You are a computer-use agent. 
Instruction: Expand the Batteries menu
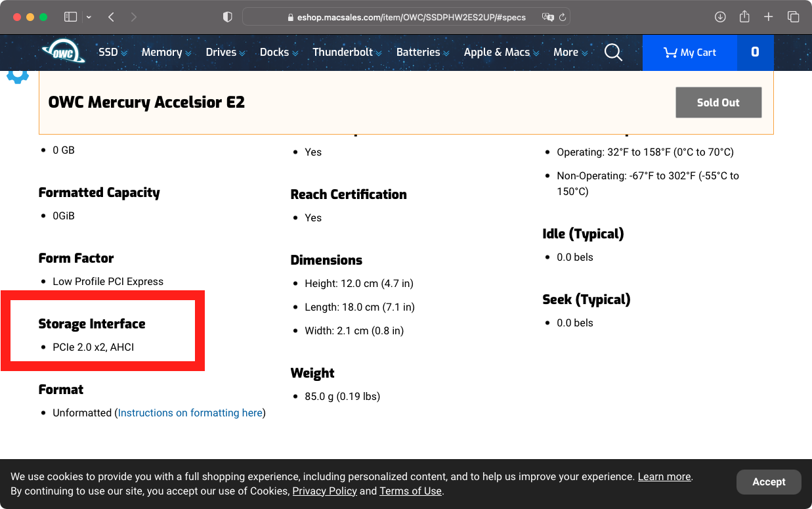pos(423,52)
